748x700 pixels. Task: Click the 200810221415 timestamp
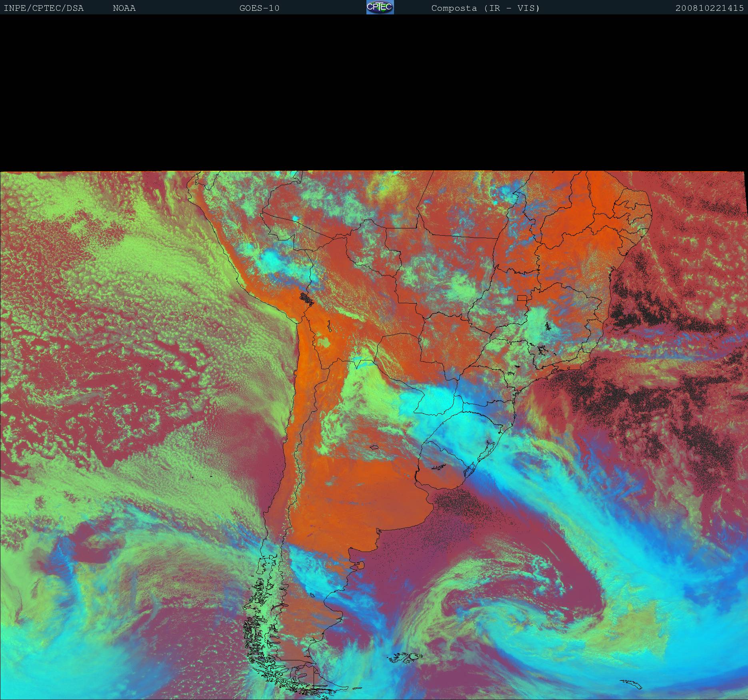coord(709,8)
